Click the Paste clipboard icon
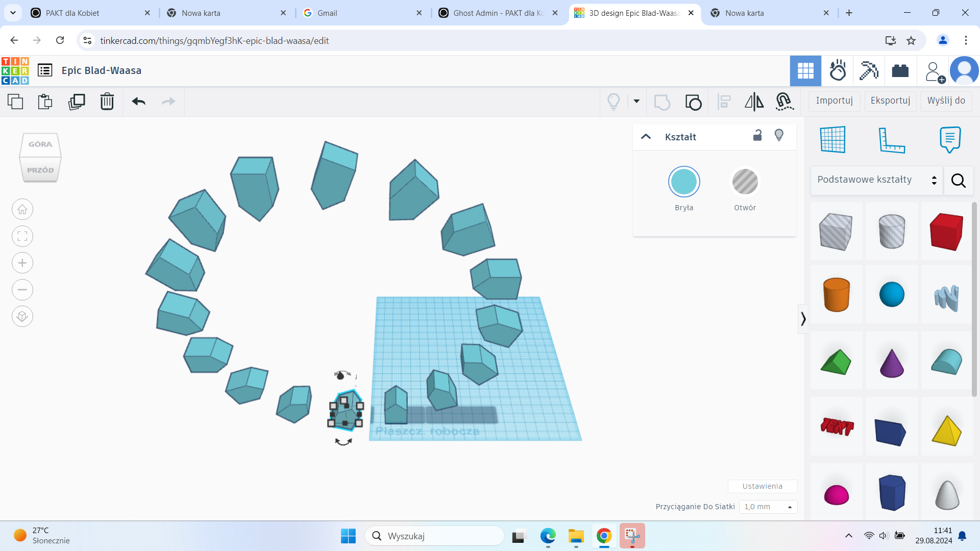Image resolution: width=980 pixels, height=551 pixels. (45, 102)
